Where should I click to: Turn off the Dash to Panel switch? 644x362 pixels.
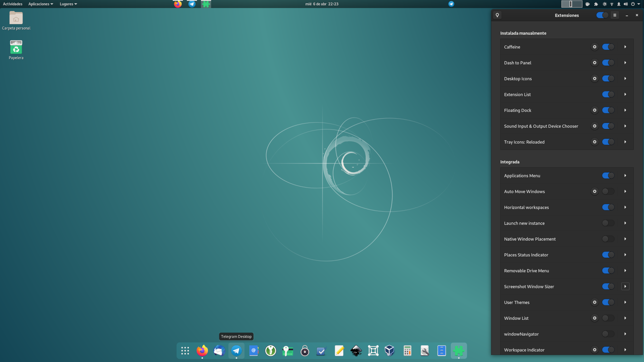[608, 63]
